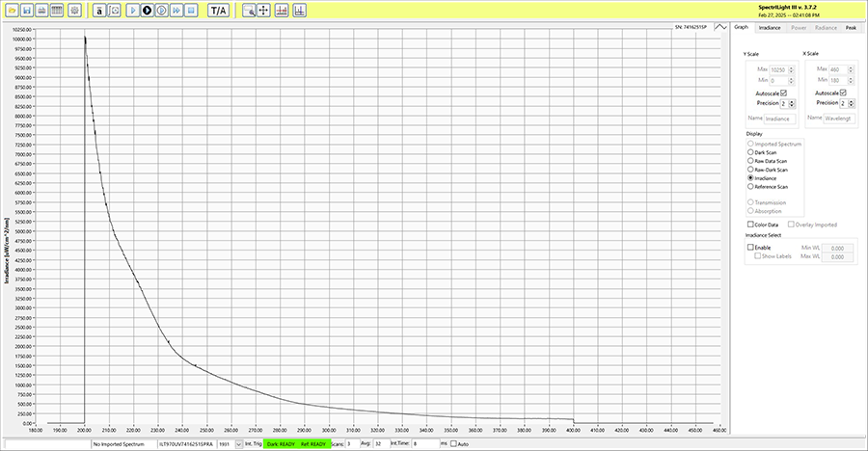Switch to the Peak tab
Screen dimensions: 868x451
[851, 28]
